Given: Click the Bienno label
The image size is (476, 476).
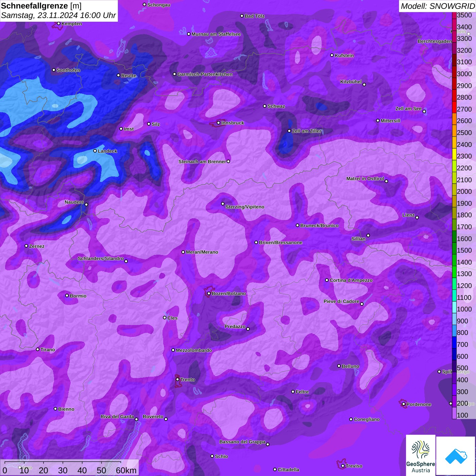Looking at the screenshot, I should point(66,409).
